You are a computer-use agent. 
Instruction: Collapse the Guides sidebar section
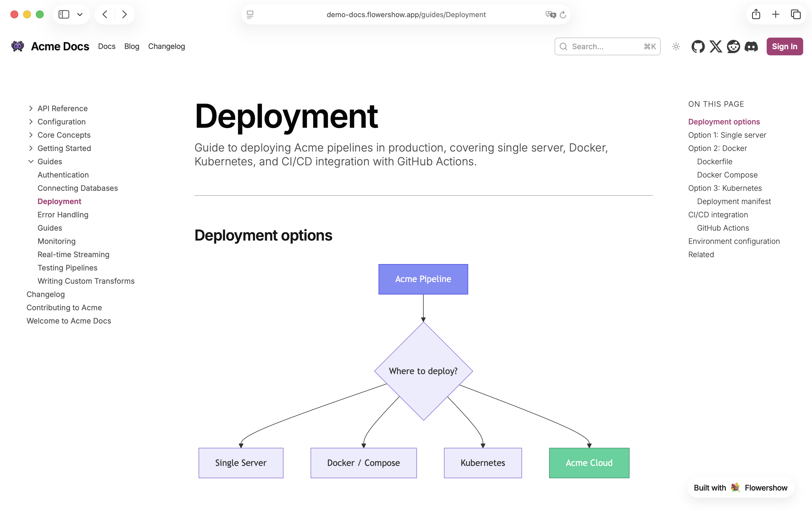point(31,162)
